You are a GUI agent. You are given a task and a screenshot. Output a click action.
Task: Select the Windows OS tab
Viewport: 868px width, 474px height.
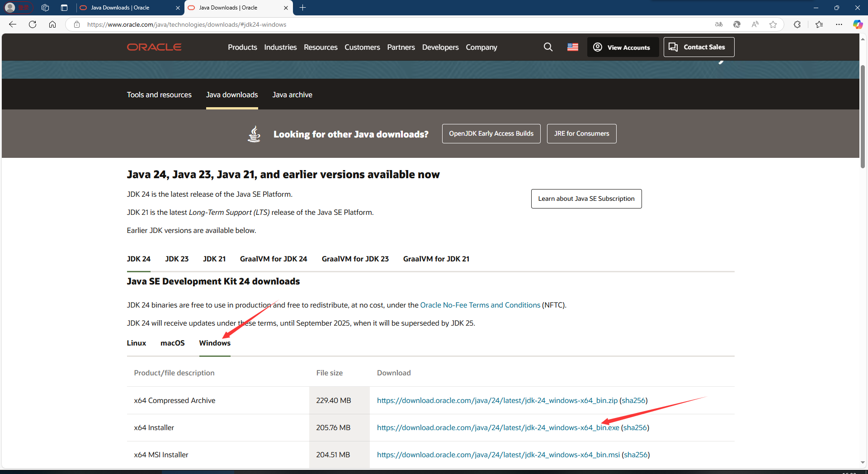(x=215, y=343)
